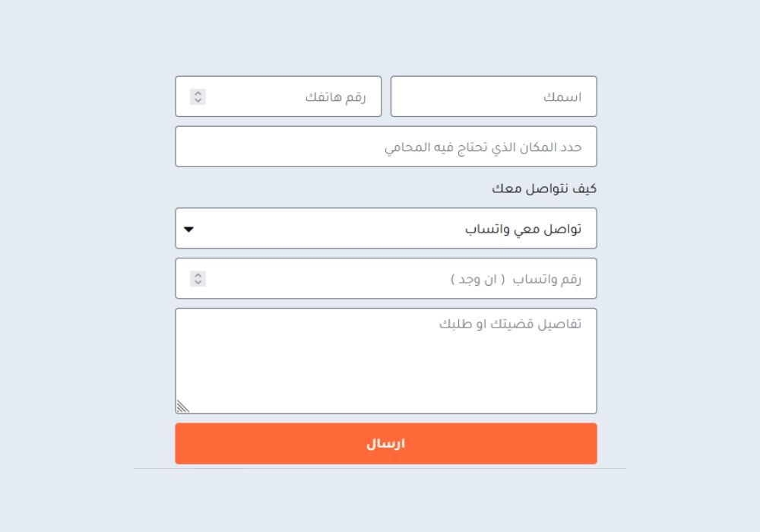Click the textarea resize handle icon

[182, 407]
